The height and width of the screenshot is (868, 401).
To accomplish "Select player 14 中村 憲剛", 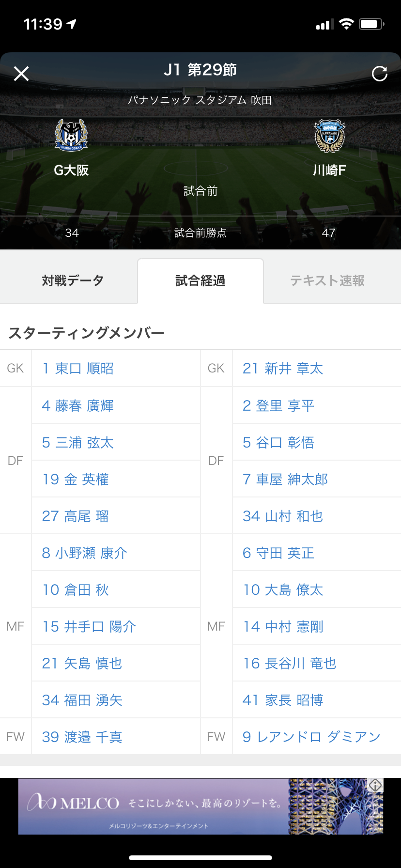I will 283,626.
